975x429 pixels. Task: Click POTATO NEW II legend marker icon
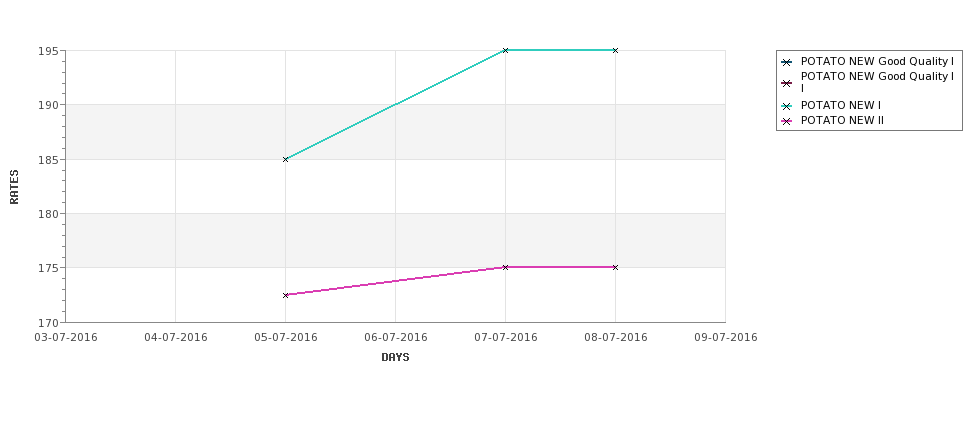(787, 121)
